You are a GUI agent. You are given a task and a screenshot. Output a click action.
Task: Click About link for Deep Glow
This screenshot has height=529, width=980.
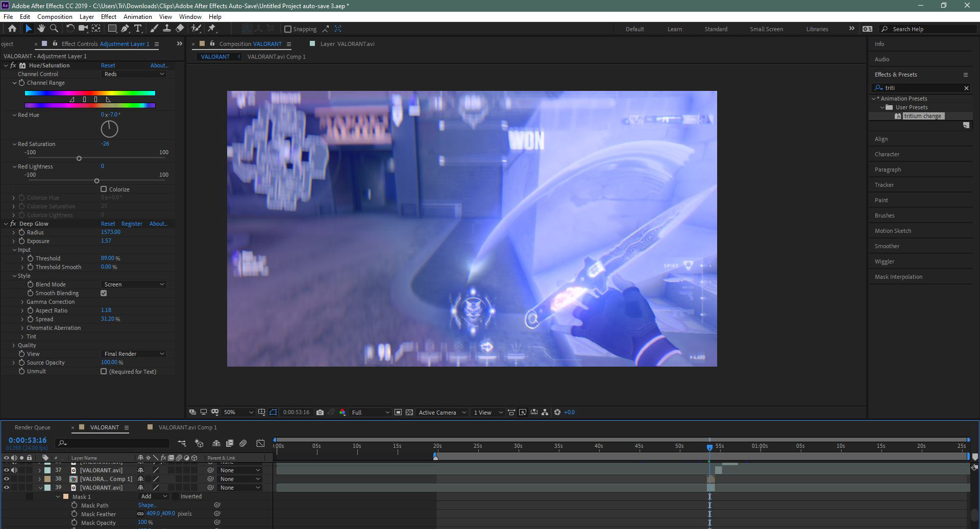point(158,224)
